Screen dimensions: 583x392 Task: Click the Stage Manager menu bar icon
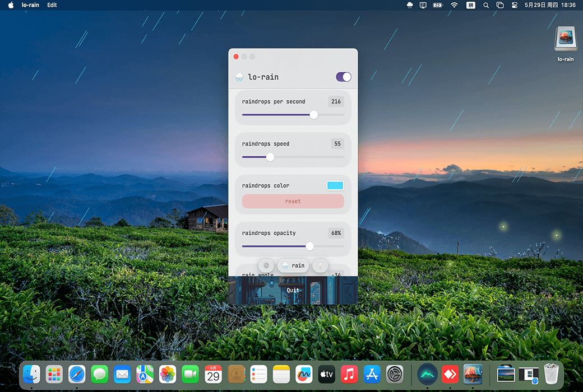500,5
